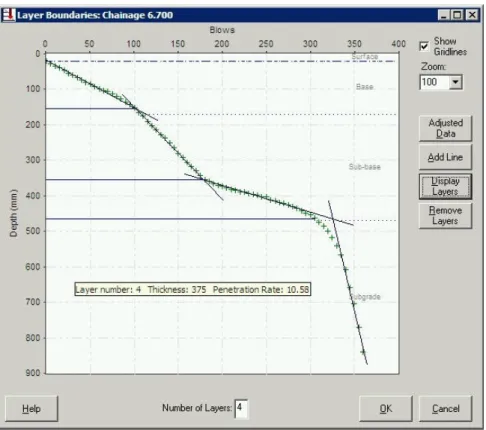486x430 pixels.
Task: Click the 'Surface' layer label on chart
Action: 365,57
